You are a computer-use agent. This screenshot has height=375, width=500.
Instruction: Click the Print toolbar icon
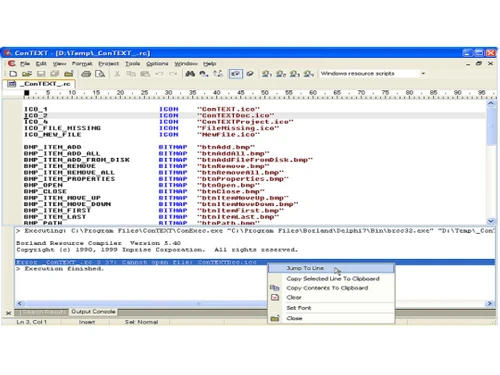point(86,74)
